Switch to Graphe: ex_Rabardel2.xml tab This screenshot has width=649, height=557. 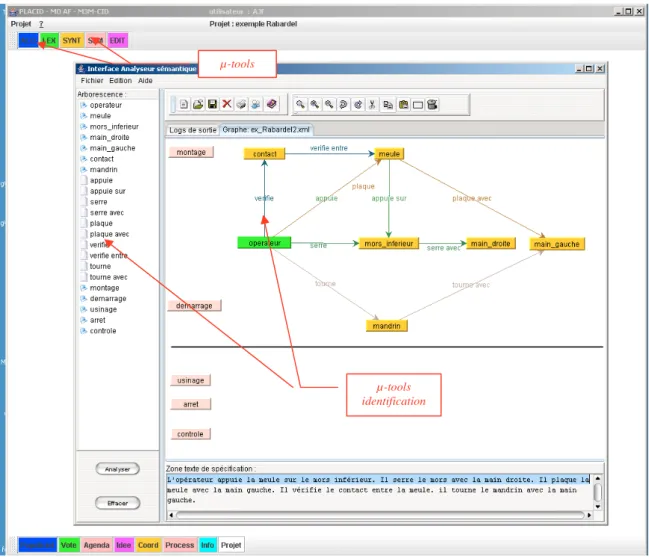click(266, 130)
